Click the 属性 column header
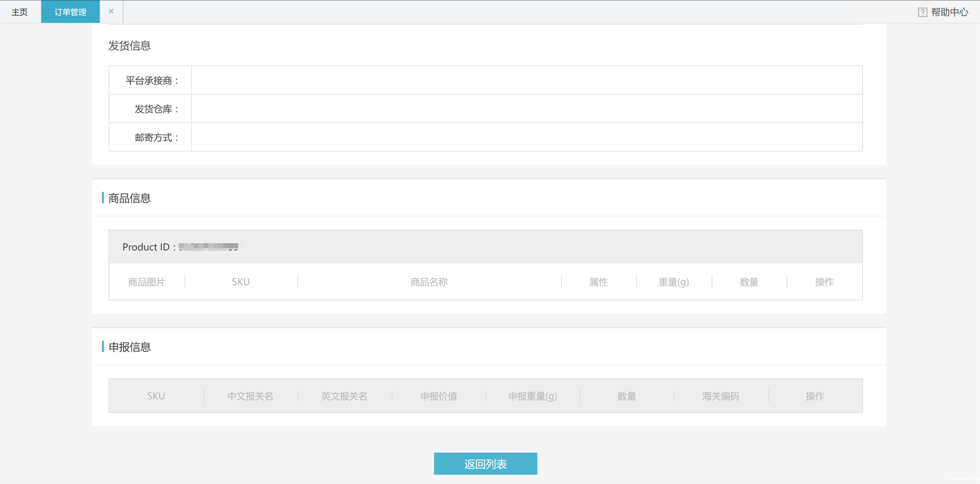 (599, 282)
